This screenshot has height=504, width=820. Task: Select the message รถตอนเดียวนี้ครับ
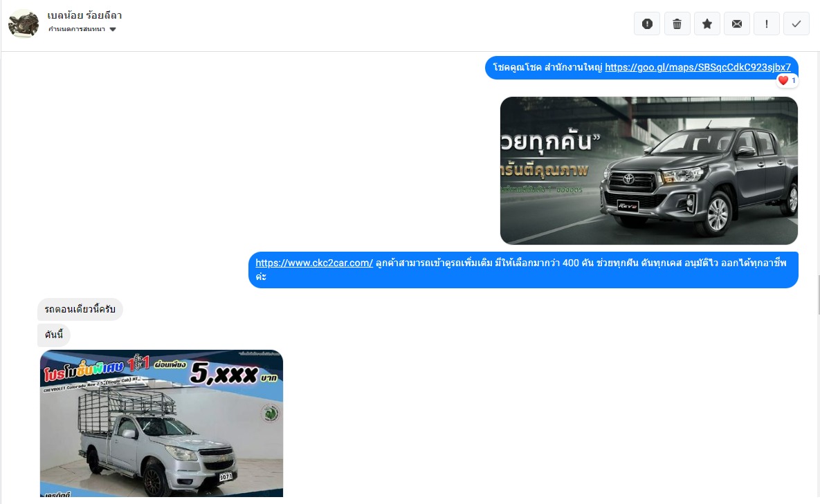[x=80, y=309]
